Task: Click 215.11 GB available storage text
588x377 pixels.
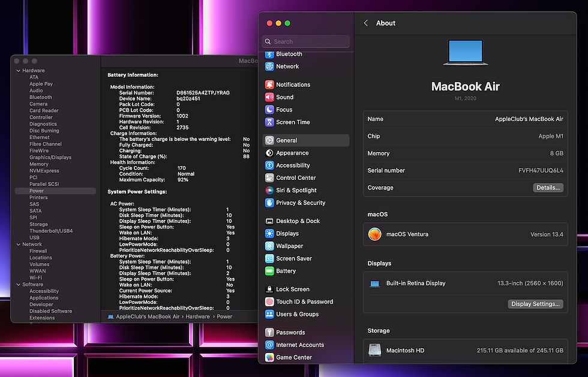Action: 520,351
